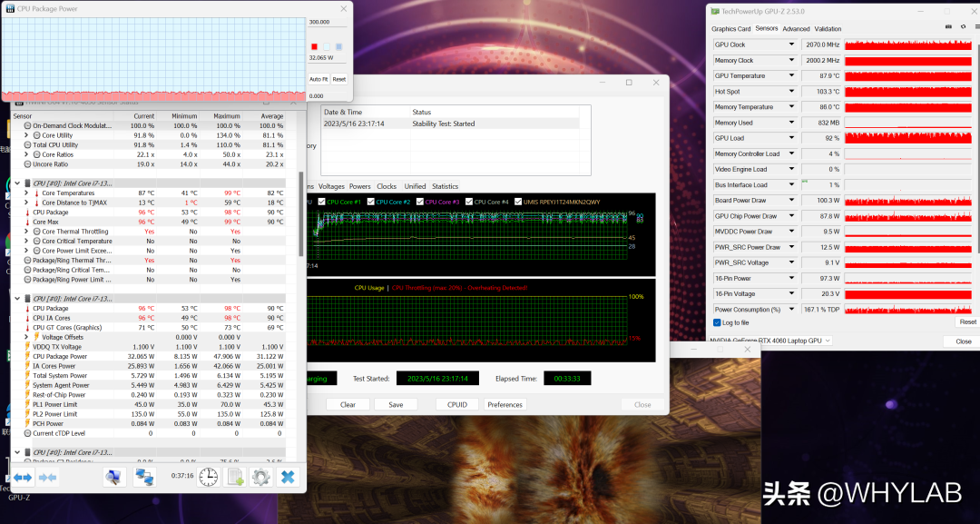The height and width of the screenshot is (524, 980).
Task: Click GPU-Z title bar chip icon
Action: (x=716, y=11)
